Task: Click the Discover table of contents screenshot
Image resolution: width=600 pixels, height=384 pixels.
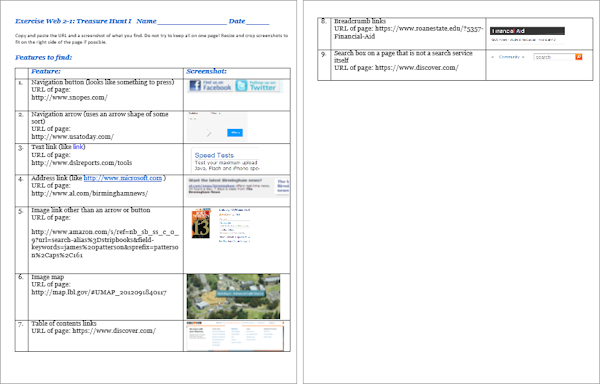Action: coord(235,336)
